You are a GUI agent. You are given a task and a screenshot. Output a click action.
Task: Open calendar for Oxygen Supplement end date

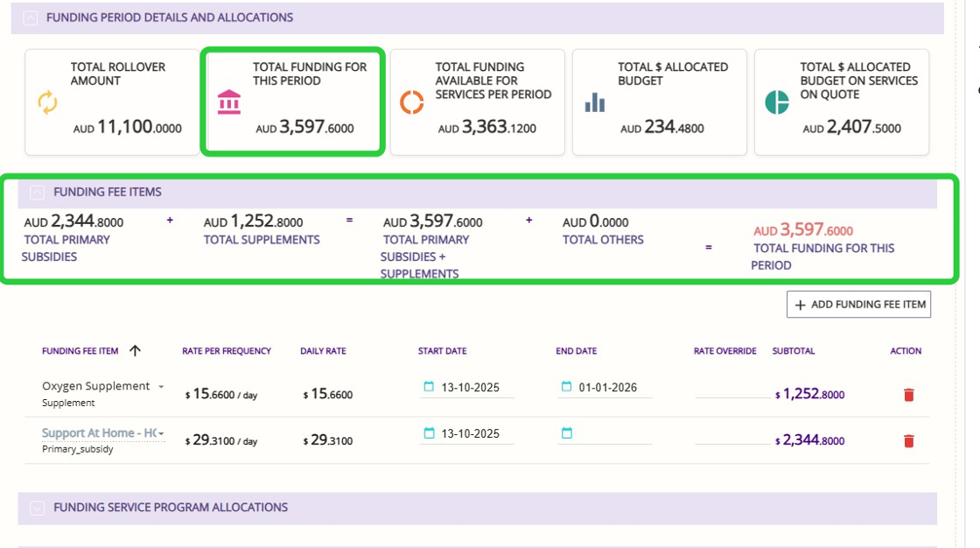(x=566, y=387)
